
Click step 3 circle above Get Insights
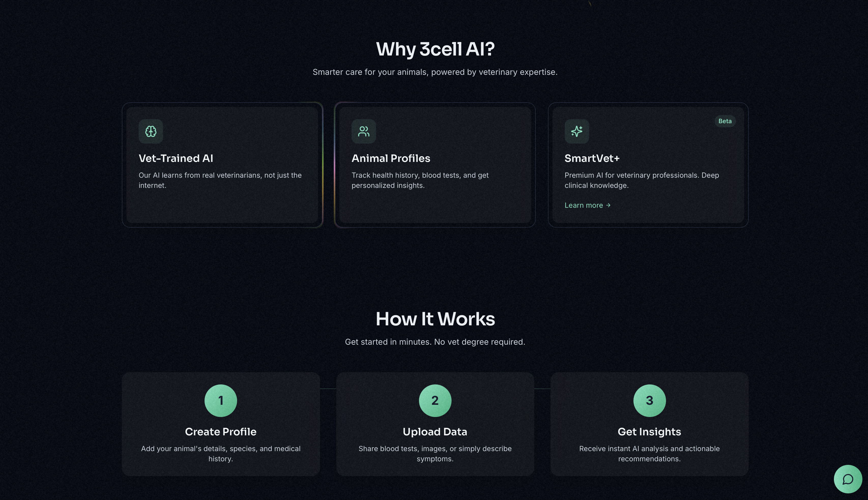pos(649,400)
